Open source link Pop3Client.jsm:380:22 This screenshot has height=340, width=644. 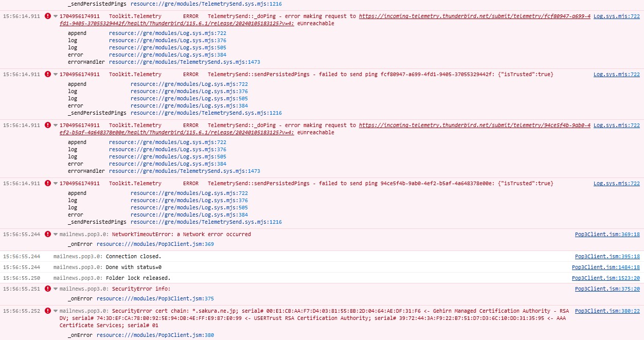coord(607,311)
